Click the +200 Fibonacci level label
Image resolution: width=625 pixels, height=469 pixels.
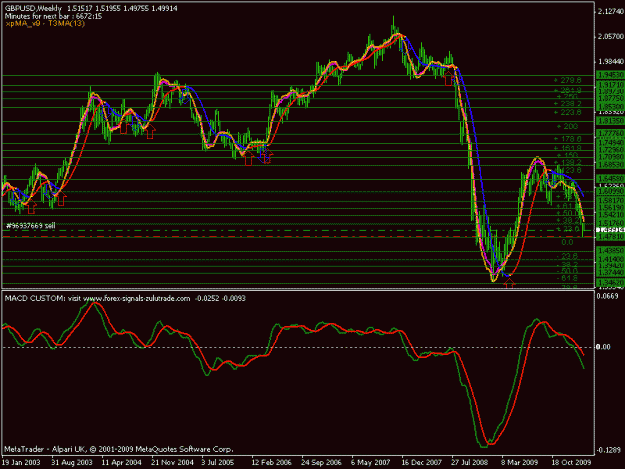(567, 127)
